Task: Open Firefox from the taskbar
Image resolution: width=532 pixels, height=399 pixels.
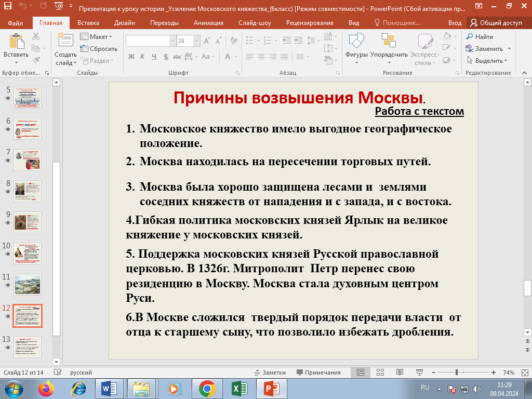Action: pos(46,389)
